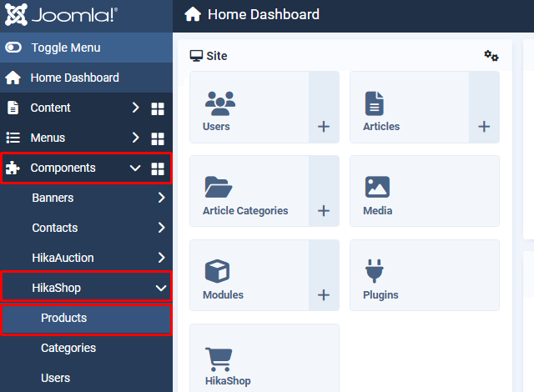Open Users under HikaShop in sidebar
This screenshot has height=392, width=534.
click(56, 378)
